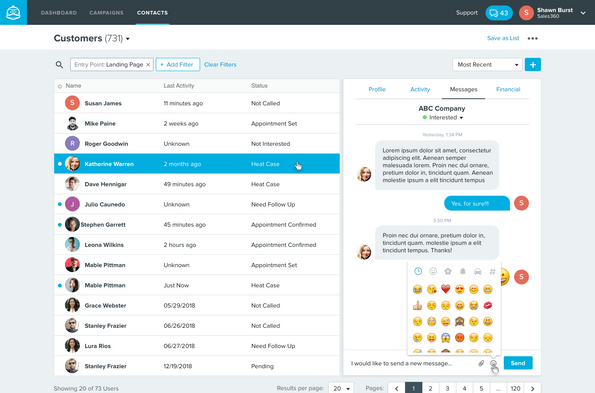Image resolution: width=595 pixels, height=393 pixels.
Task: Click the paperclip attachment icon
Action: click(x=481, y=363)
